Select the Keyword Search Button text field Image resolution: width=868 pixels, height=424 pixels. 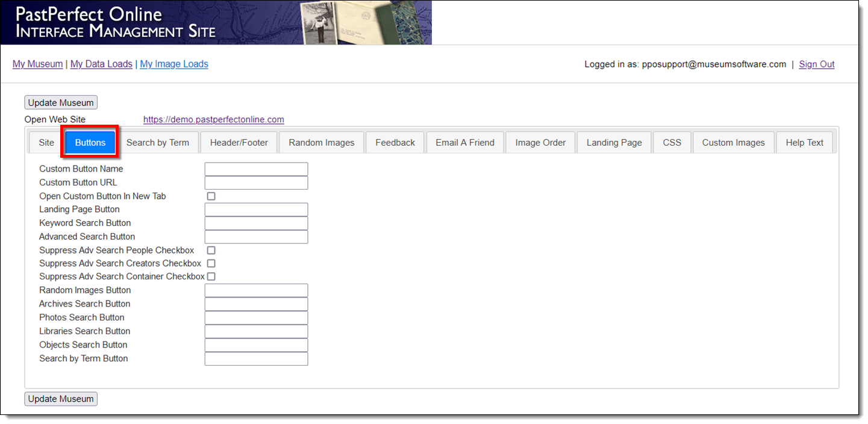click(256, 223)
